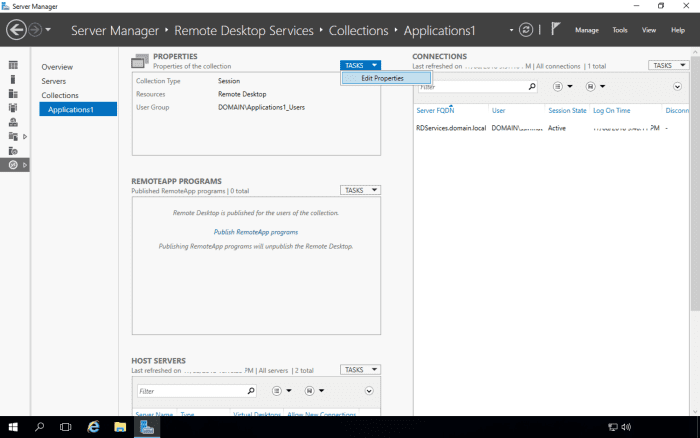Click the Back navigation arrow
The image size is (700, 438).
[16, 30]
